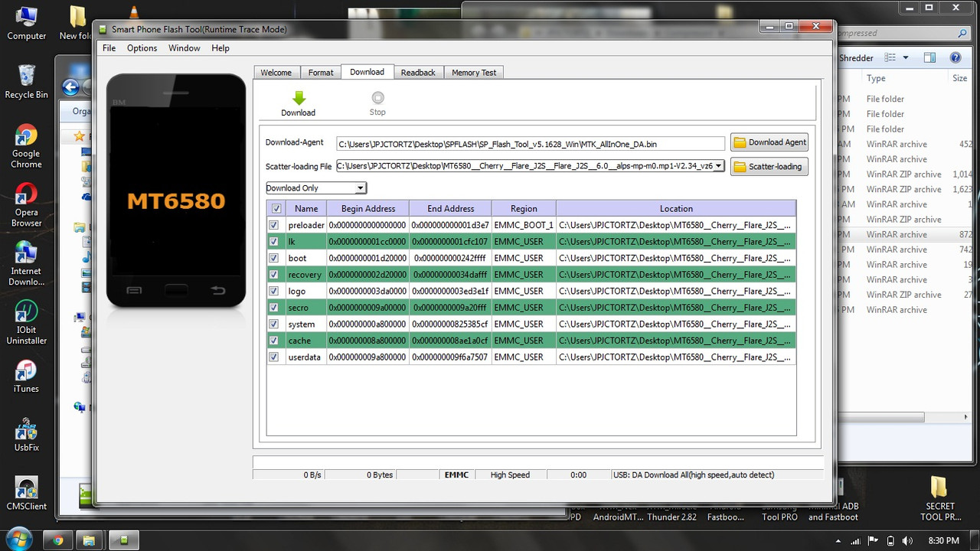The height and width of the screenshot is (551, 980).
Task: Uncheck the boot partition checkbox
Action: [x=274, y=258]
